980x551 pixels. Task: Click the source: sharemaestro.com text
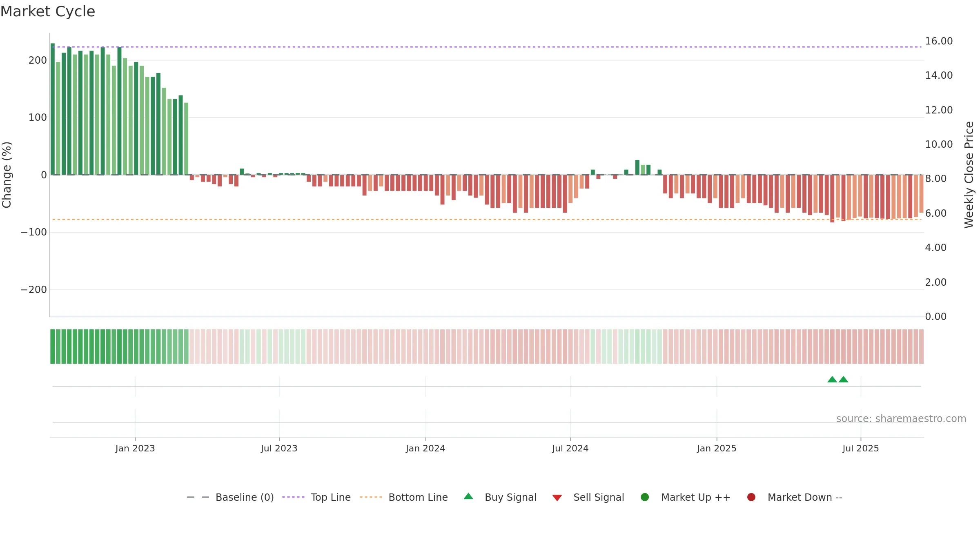901,419
